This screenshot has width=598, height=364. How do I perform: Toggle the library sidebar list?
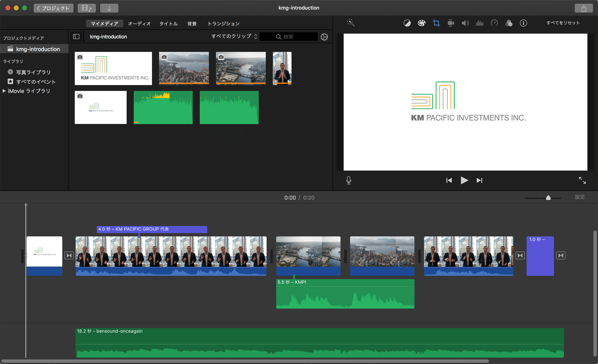(76, 37)
